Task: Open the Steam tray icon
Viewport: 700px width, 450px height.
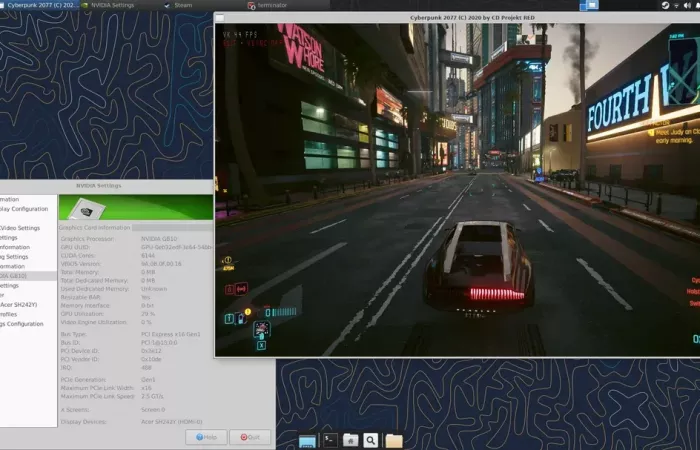Action: [665, 5]
